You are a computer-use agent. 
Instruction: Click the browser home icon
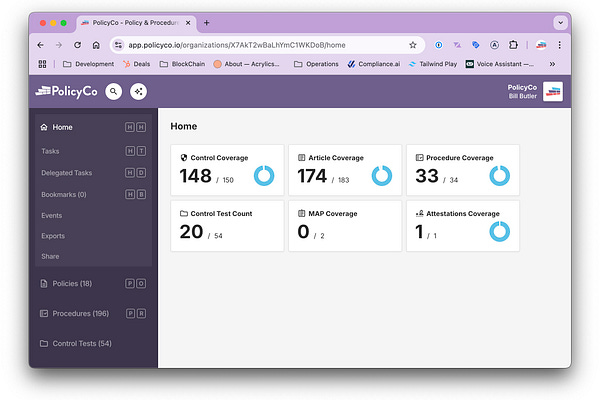pyautogui.click(x=96, y=45)
